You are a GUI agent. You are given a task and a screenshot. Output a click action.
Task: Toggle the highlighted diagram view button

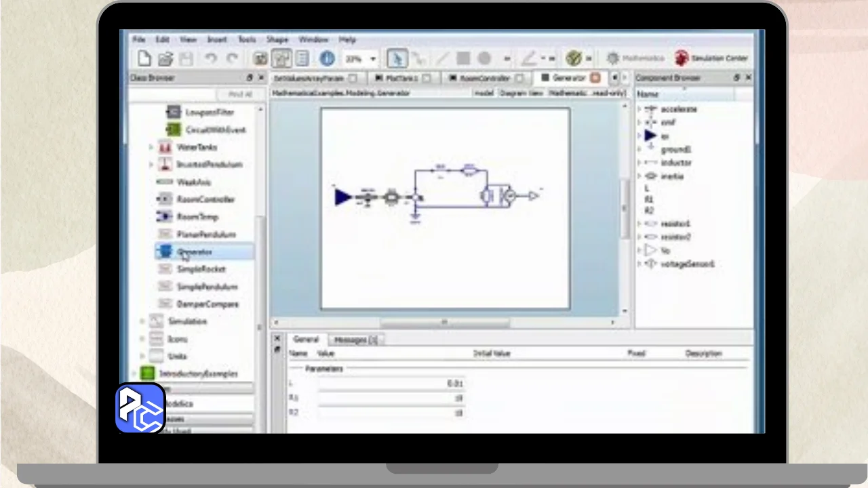pyautogui.click(x=281, y=59)
